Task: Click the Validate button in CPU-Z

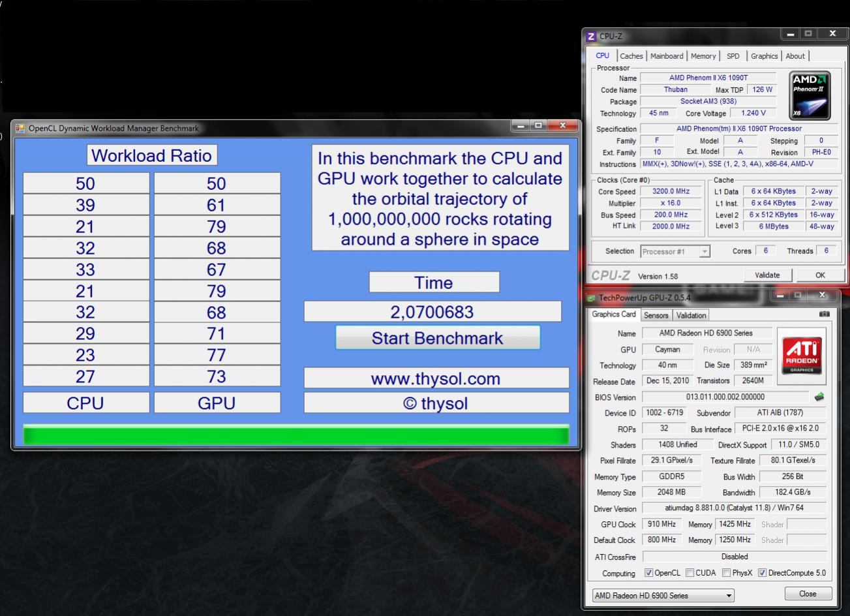Action: 767,275
